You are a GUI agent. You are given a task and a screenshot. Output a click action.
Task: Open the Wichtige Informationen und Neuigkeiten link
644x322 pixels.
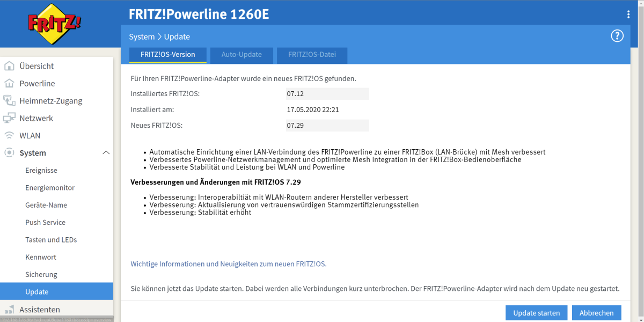(229, 264)
